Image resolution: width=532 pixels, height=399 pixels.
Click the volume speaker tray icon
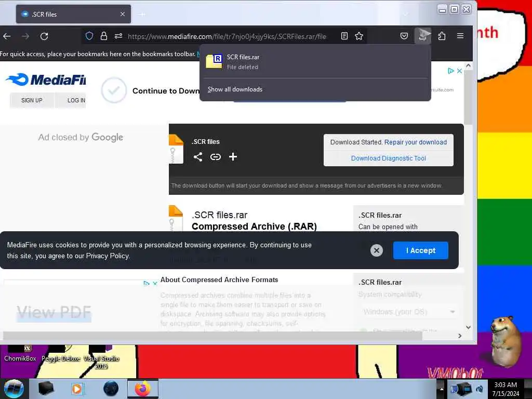click(x=480, y=390)
